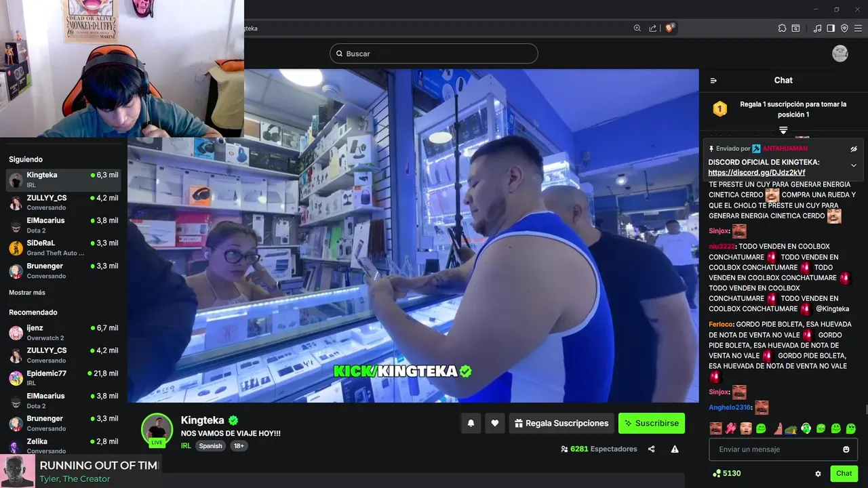The image size is (868, 488).
Task: Click the green Suscribirse button
Action: [652, 424]
